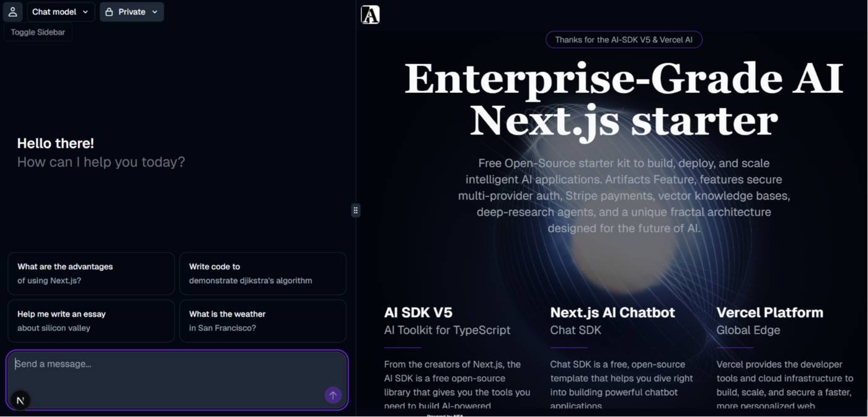868x417 pixels.
Task: Click the purple send arrow button
Action: pos(333,395)
